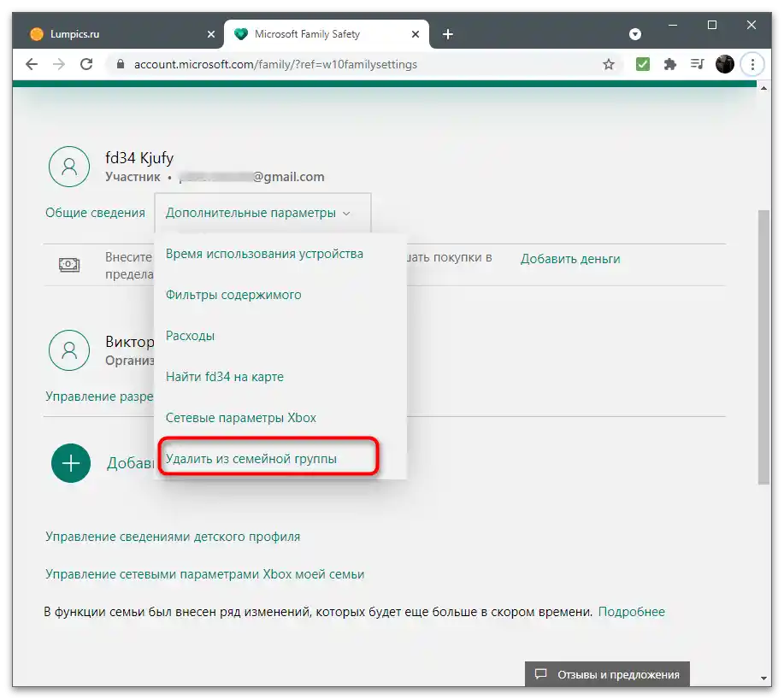
Task: Close the Microsoft Family Safety tab
Action: (416, 34)
